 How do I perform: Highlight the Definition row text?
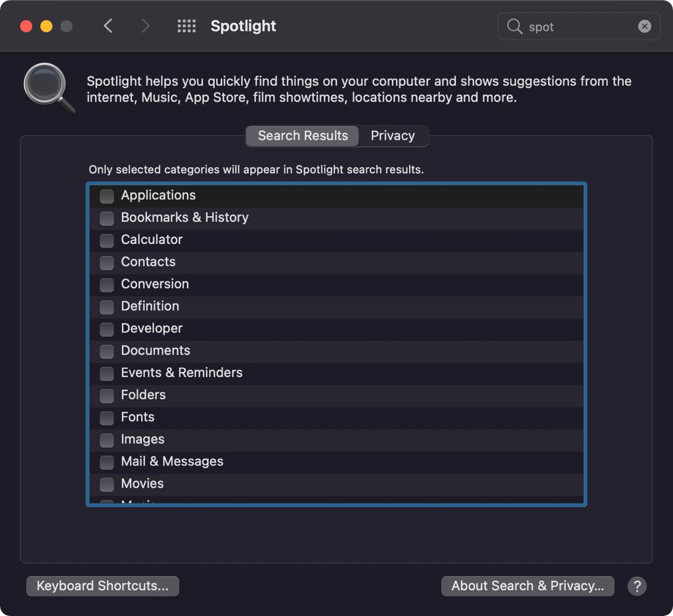(x=150, y=306)
